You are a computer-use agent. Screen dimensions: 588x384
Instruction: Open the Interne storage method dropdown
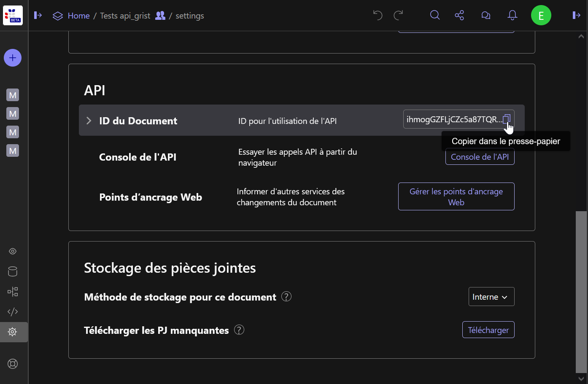[491, 297]
